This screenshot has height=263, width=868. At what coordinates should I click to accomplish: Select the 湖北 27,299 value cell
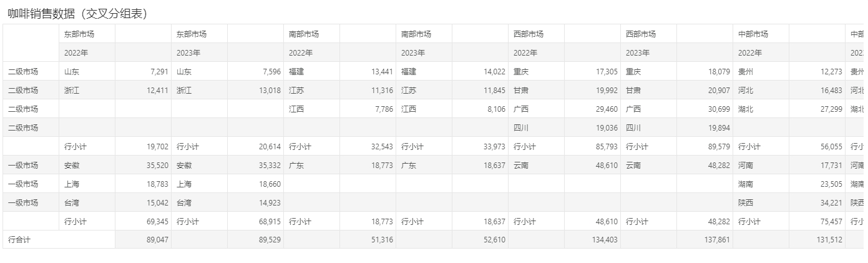817,109
